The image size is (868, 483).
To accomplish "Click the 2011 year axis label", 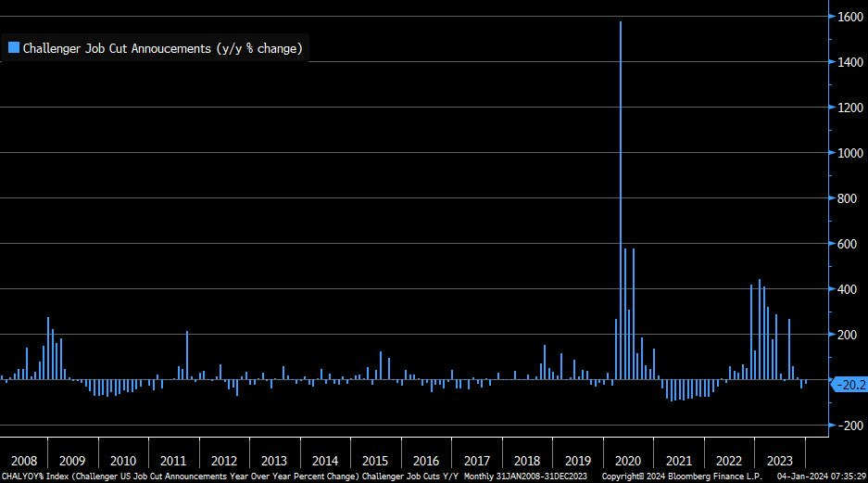I will tap(173, 461).
